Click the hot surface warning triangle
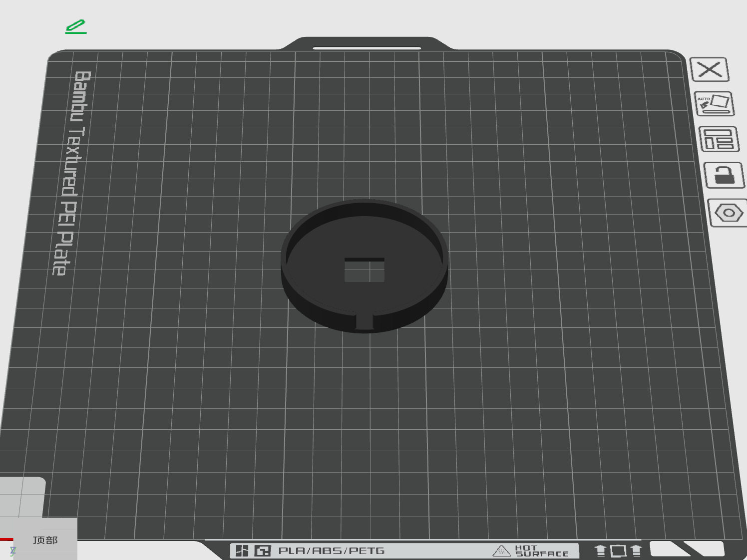The width and height of the screenshot is (747, 560). coord(501,551)
